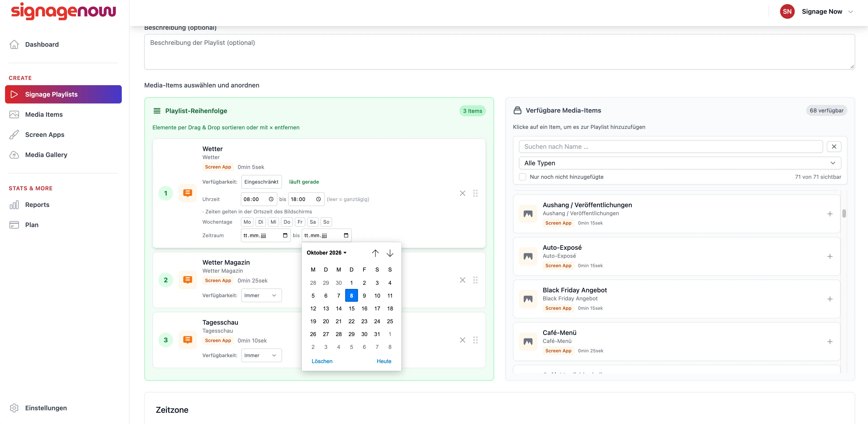The image size is (868, 424).
Task: Navigate to Reports in the sidebar
Action: 37,205
